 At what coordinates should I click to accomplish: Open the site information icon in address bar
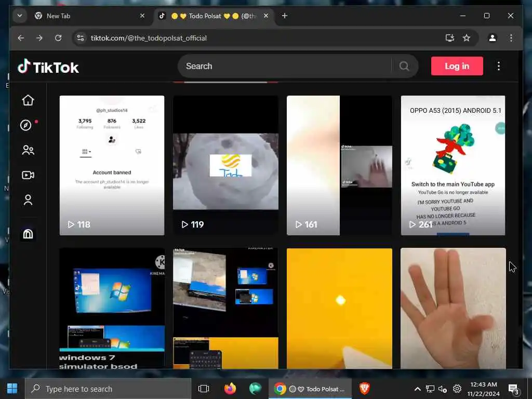81,38
